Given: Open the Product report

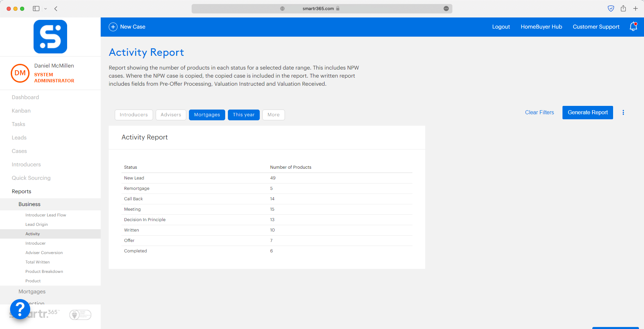Looking at the screenshot, I should 33,281.
